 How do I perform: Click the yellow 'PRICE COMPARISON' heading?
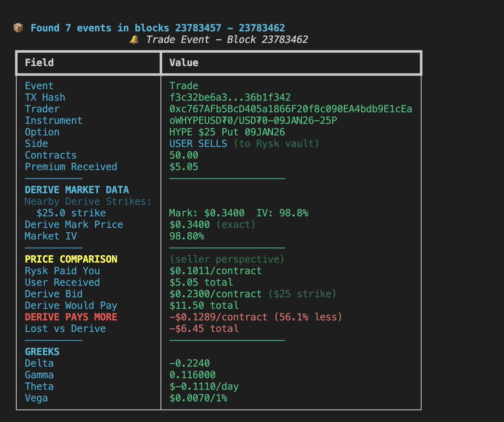[x=71, y=259]
